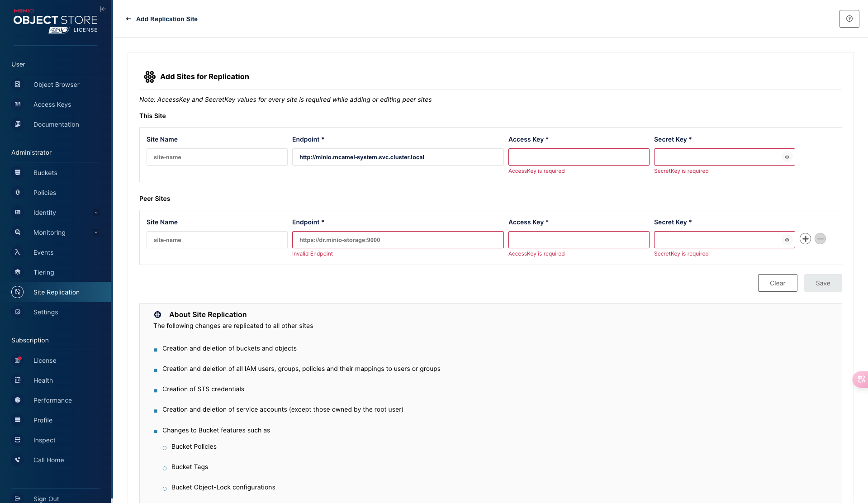Open the License page
This screenshot has width=868, height=503.
pos(45,361)
